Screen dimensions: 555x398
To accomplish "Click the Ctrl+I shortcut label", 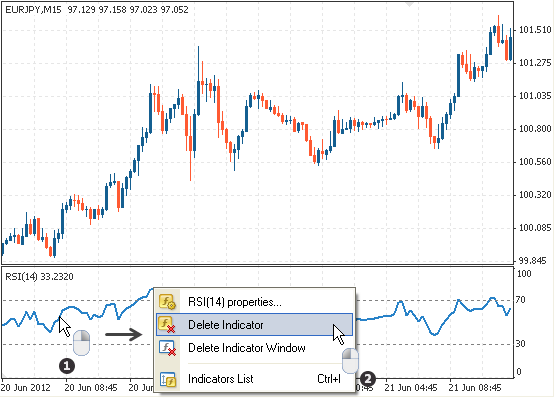I will click(329, 379).
